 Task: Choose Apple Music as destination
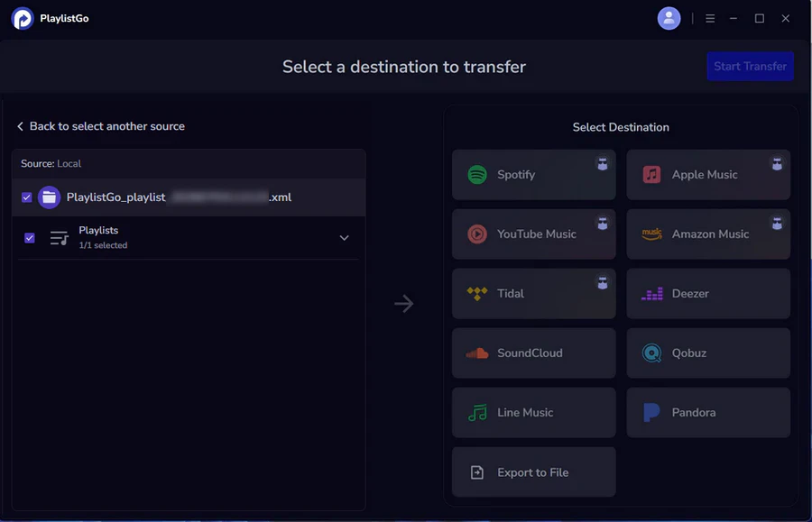pyautogui.click(x=708, y=175)
